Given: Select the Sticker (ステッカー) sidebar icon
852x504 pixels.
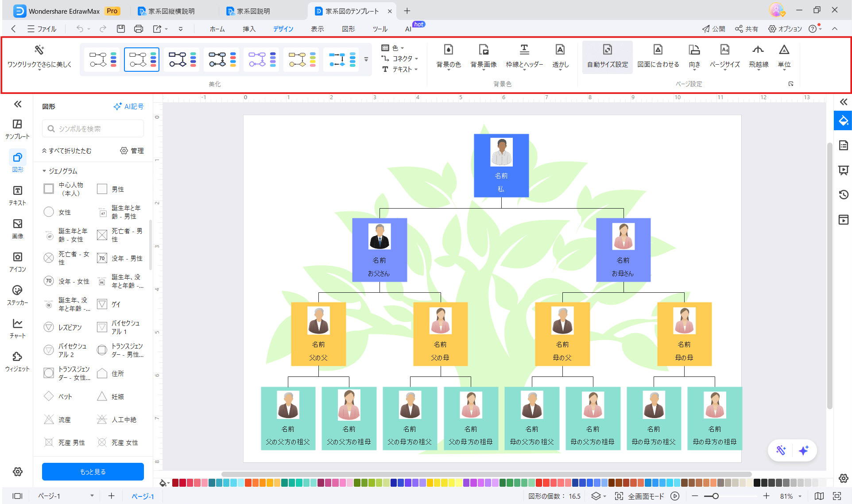Looking at the screenshot, I should [17, 291].
